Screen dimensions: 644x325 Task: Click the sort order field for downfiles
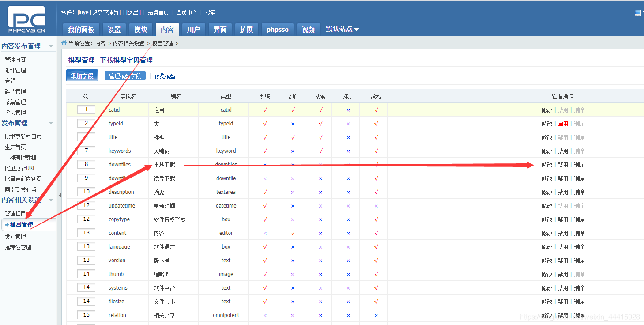pos(87,164)
